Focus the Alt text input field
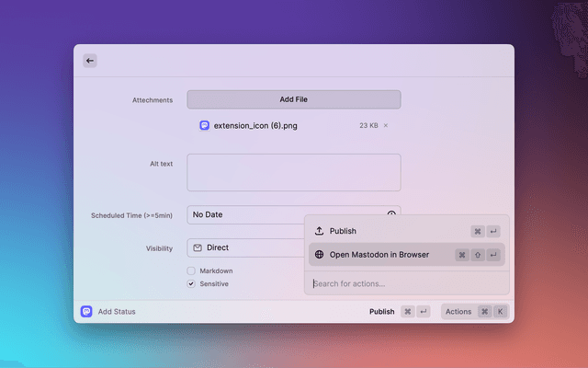This screenshot has height=368, width=588. (293, 172)
